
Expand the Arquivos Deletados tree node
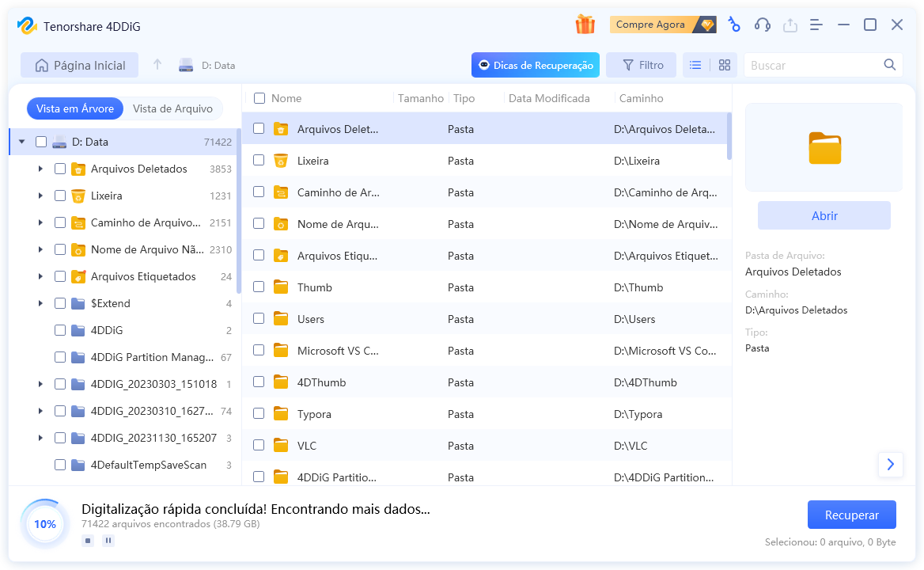click(40, 169)
